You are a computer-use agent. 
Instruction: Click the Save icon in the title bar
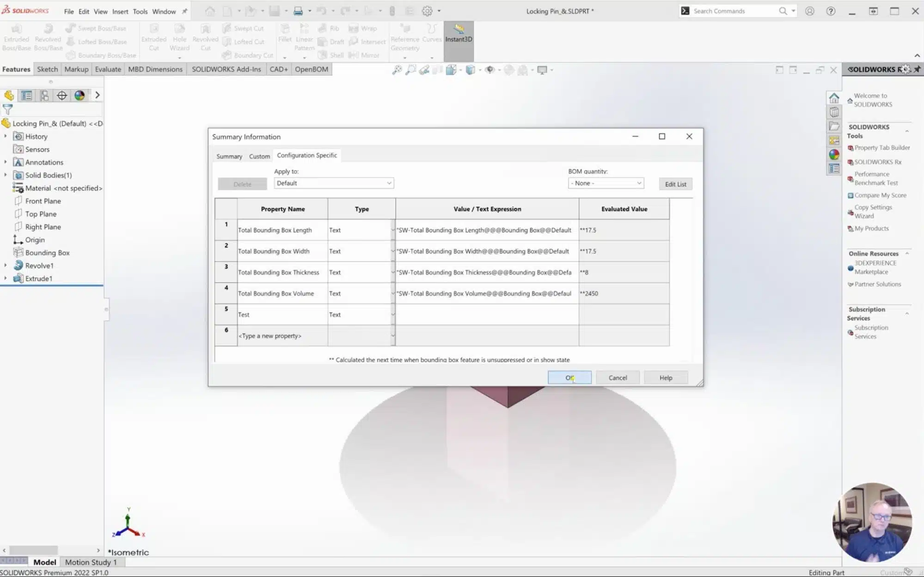click(x=275, y=11)
